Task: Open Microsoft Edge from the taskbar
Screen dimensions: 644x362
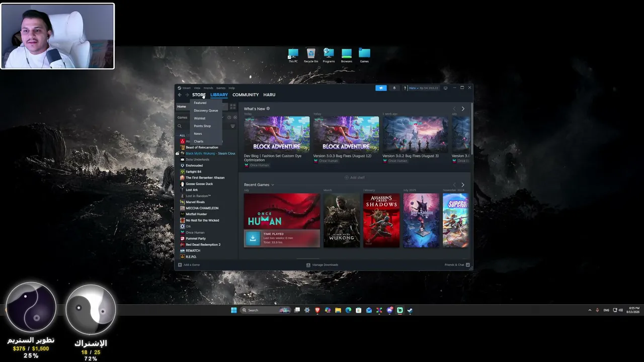Action: pyautogui.click(x=348, y=310)
